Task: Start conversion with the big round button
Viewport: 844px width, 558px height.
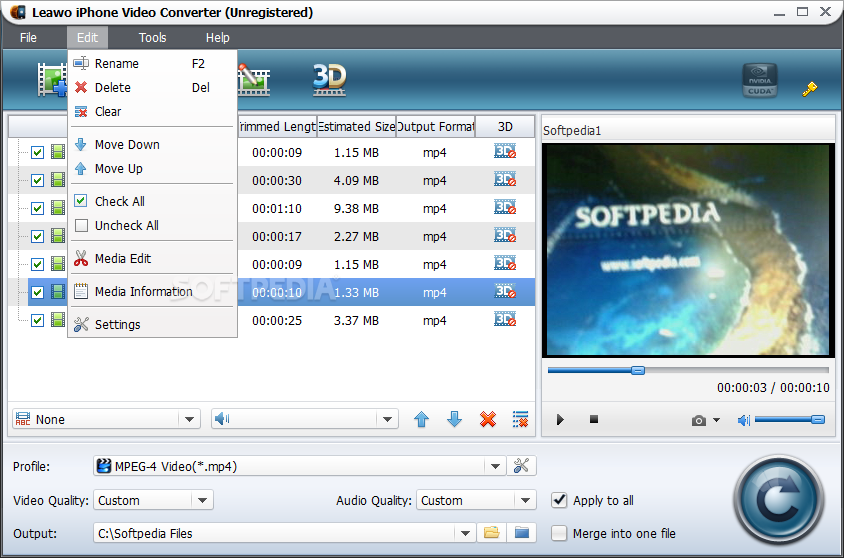Action: (x=779, y=502)
